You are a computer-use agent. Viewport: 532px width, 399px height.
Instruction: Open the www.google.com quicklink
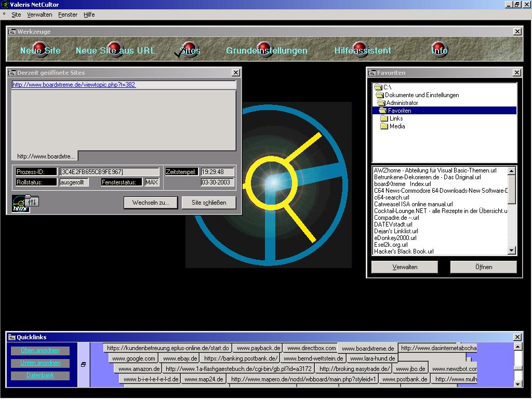(x=134, y=358)
